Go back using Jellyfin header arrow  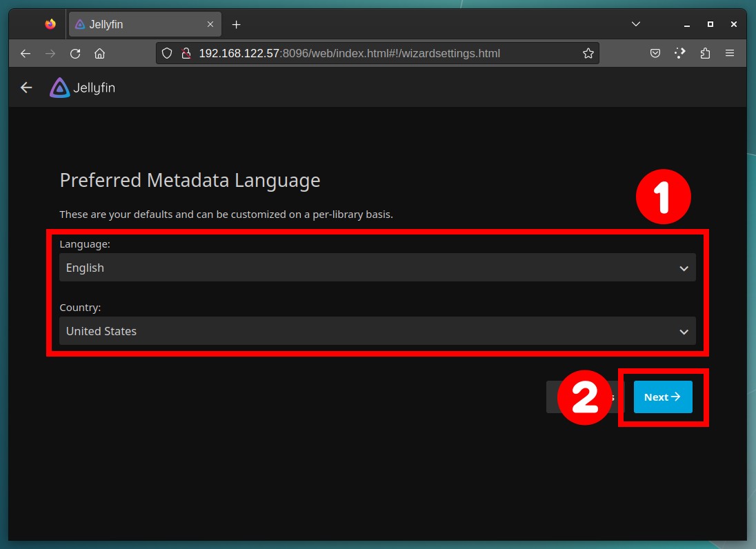26,88
